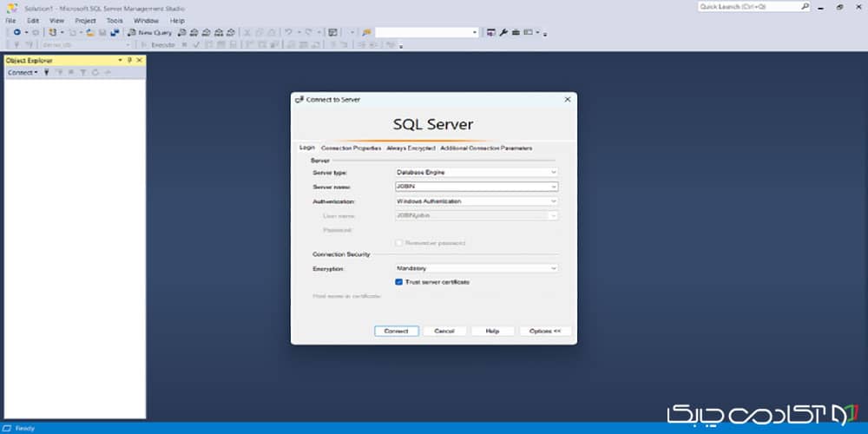
Task: Click the window icon right of Redo
Action: click(x=332, y=32)
